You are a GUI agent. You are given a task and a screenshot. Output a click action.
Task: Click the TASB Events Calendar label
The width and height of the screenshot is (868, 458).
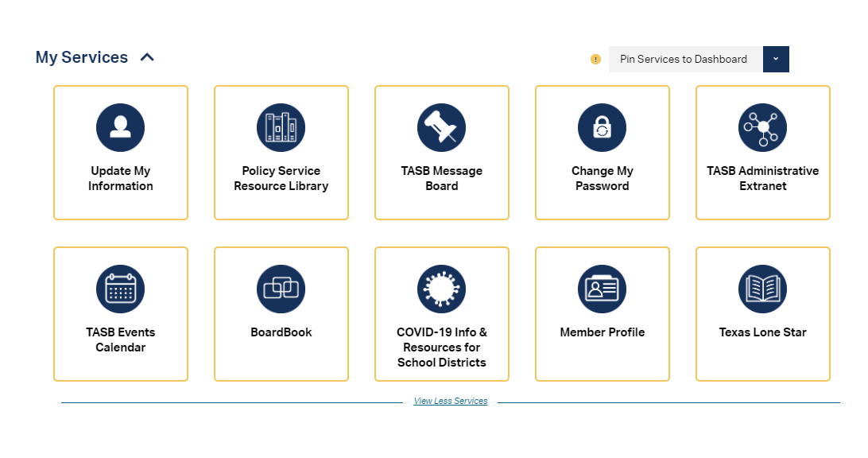(121, 340)
